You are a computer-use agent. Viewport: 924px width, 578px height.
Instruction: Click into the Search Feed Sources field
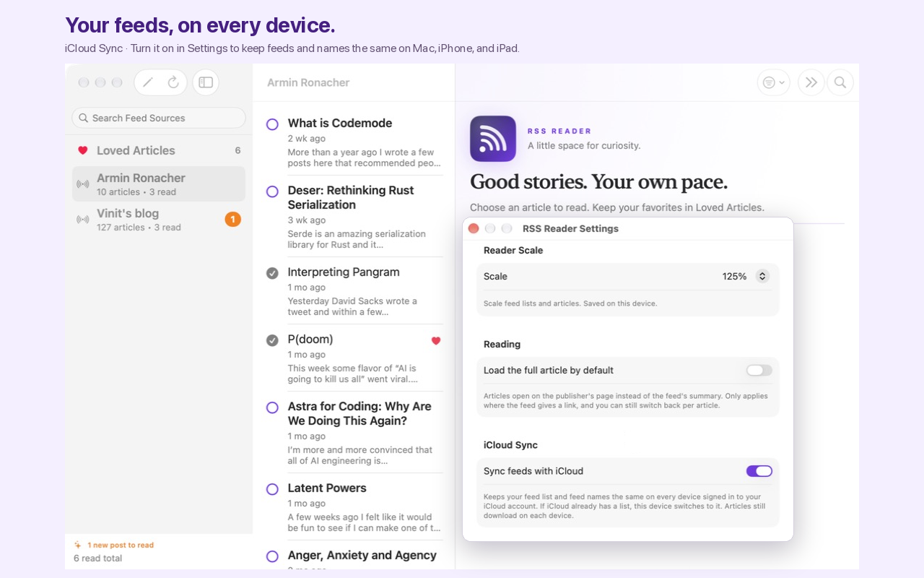point(159,118)
